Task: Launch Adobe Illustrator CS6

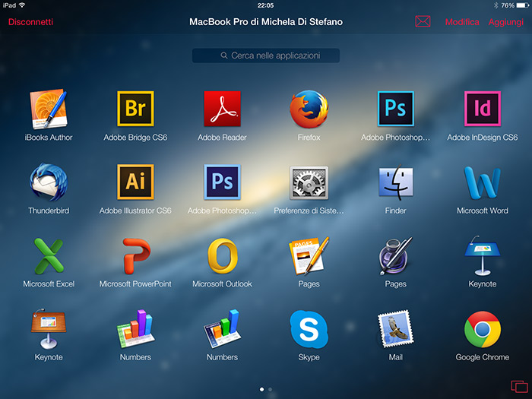Action: (135, 182)
